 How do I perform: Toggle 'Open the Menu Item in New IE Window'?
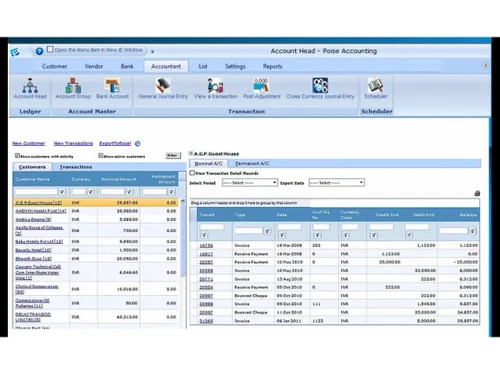coord(50,49)
